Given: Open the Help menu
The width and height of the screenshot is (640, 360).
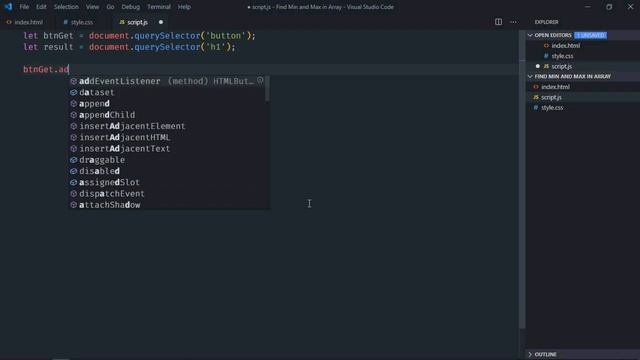Looking at the screenshot, I should coord(184,7).
